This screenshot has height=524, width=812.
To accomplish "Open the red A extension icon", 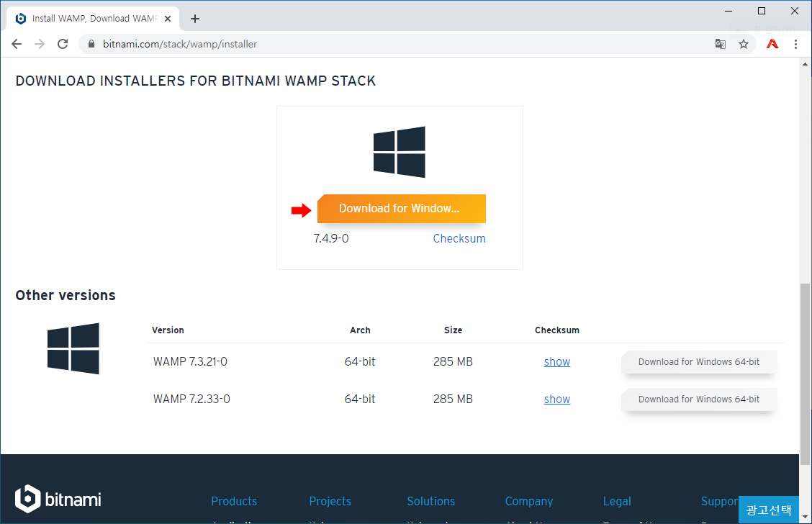I will point(772,44).
